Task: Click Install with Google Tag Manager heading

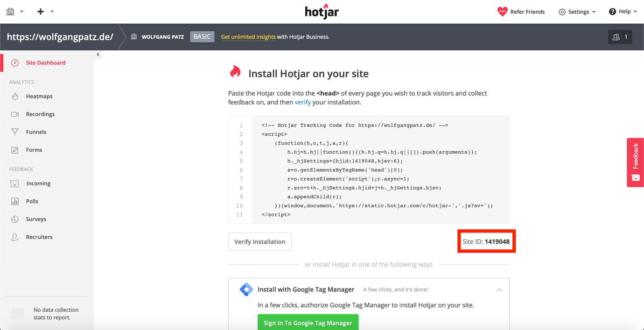Action: coord(306,289)
